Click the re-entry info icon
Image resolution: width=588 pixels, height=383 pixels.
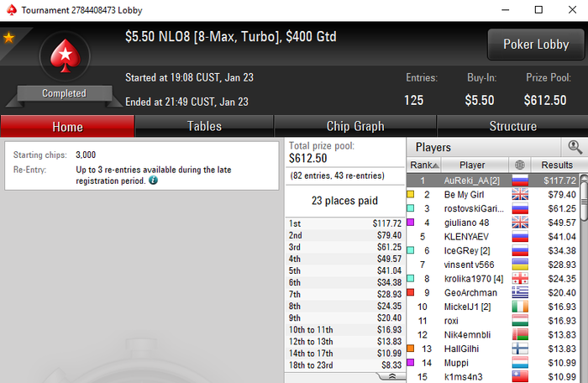point(153,180)
